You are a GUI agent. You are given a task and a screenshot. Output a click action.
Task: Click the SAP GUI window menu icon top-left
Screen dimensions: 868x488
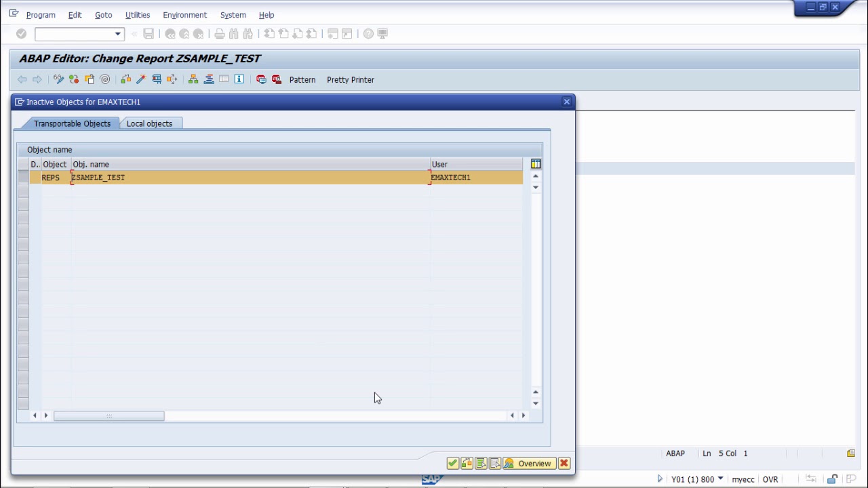click(14, 14)
